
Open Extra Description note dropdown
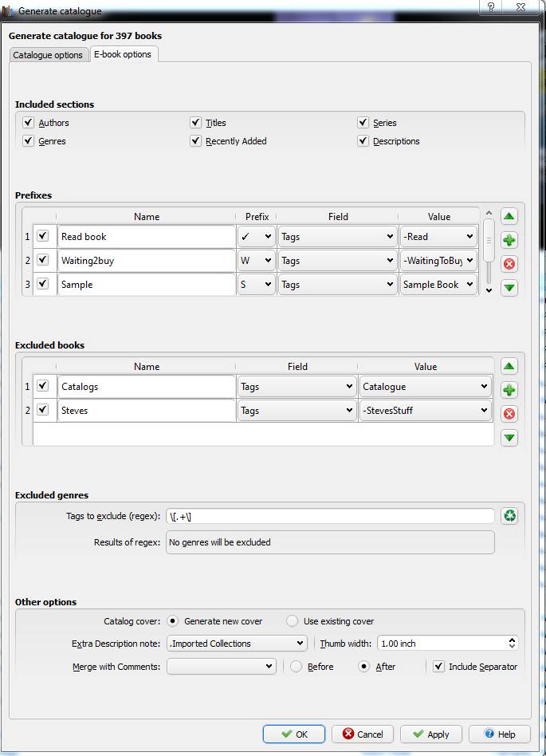pyautogui.click(x=237, y=644)
